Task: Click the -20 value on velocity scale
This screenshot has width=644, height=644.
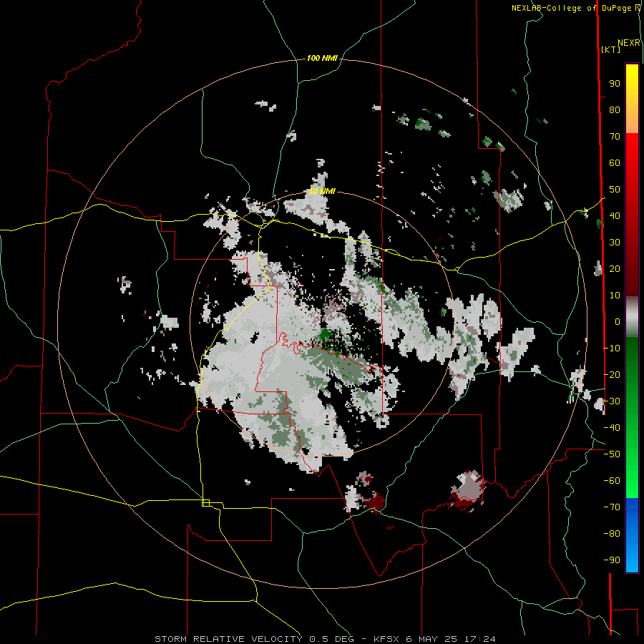Action: 612,375
